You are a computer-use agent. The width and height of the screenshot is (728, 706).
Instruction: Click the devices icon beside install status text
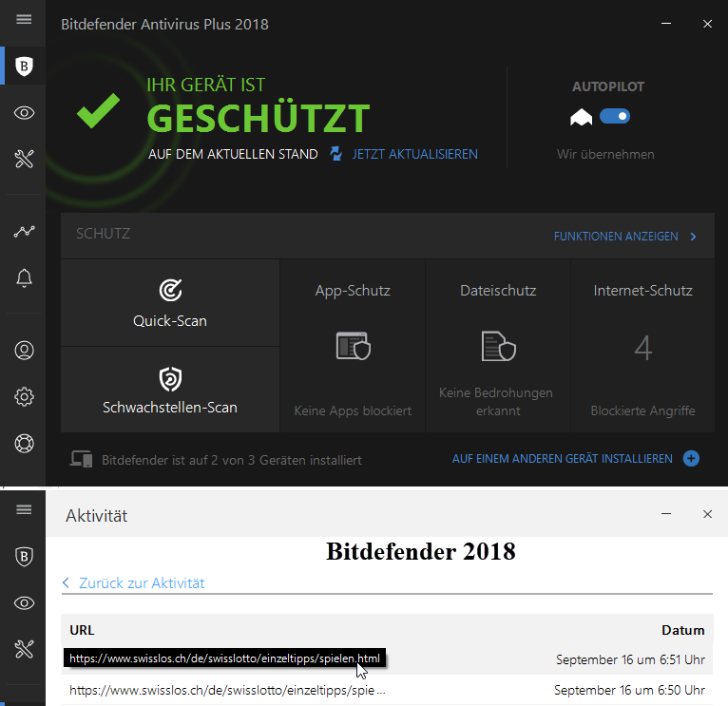[x=81, y=459]
